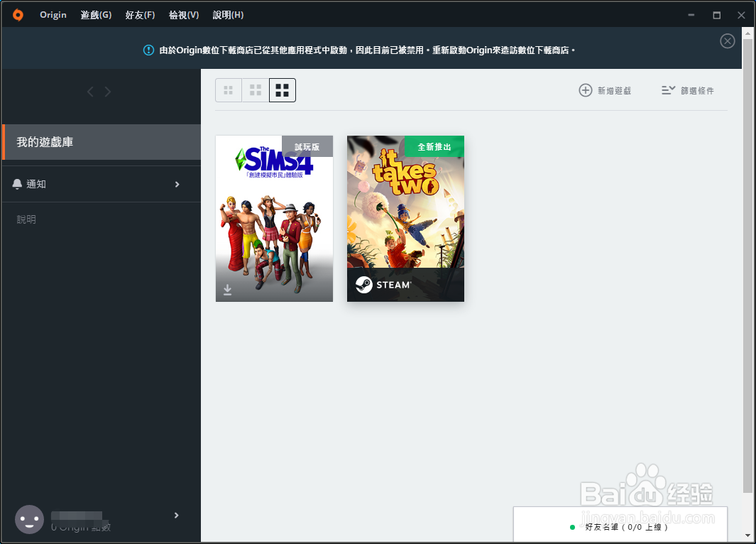Click the 試玩版 badge on Sims 4
The image size is (756, 544).
click(x=307, y=146)
